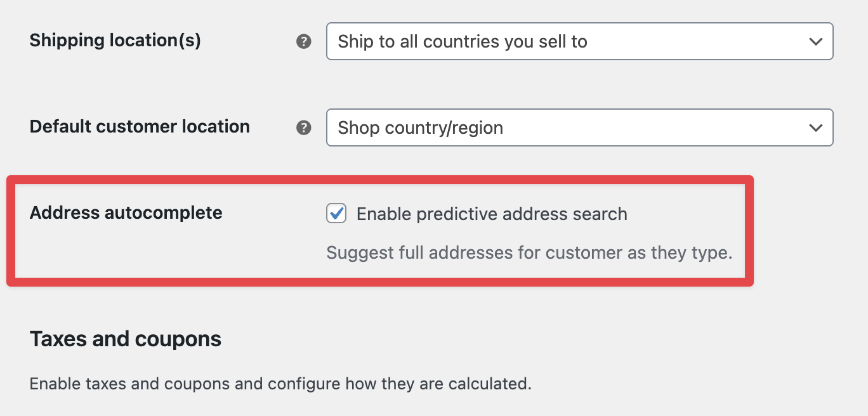Open the Shipping location(s) dropdown
The image size is (868, 416).
(579, 42)
